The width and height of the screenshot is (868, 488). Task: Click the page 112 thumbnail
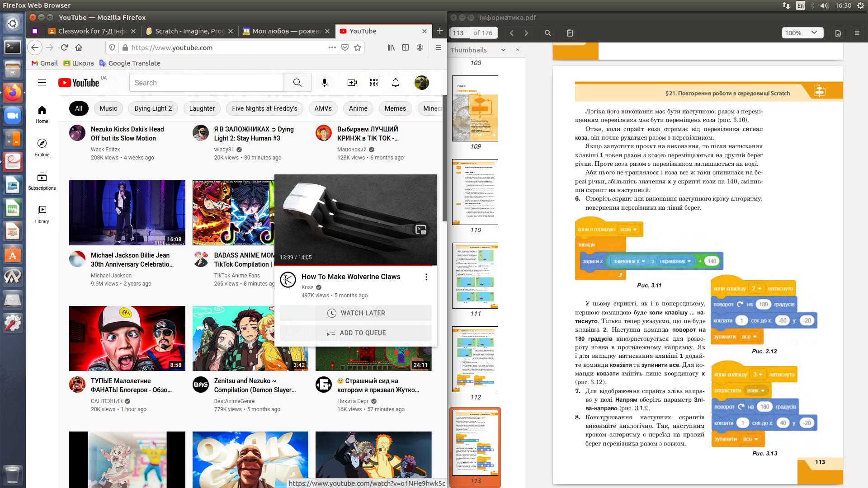[x=475, y=359]
